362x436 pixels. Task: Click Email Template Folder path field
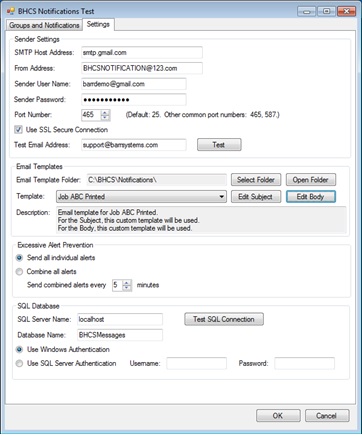coord(157,180)
